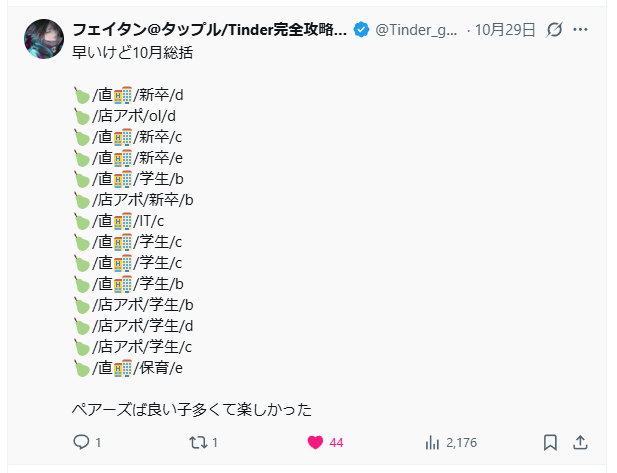Click the closing line ペアーズは良い子多くて楽しかった
The width and height of the screenshot is (617, 473).
click(x=192, y=408)
